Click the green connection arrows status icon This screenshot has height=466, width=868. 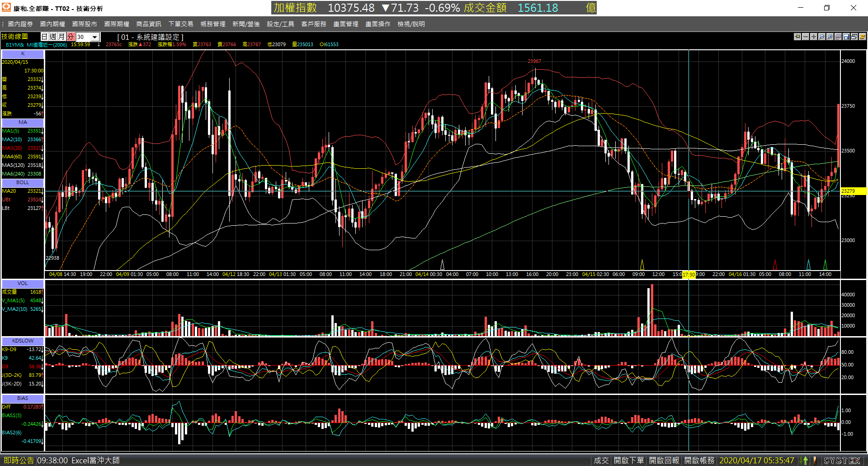[x=804, y=461]
